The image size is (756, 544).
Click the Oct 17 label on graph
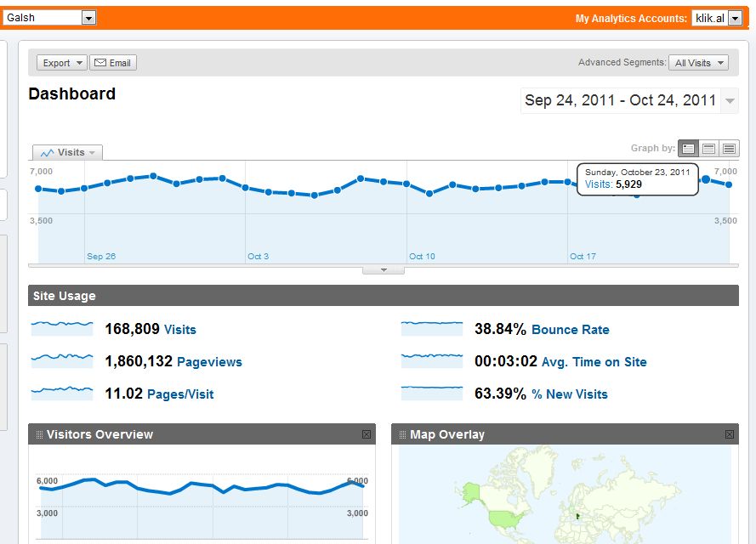[583, 257]
